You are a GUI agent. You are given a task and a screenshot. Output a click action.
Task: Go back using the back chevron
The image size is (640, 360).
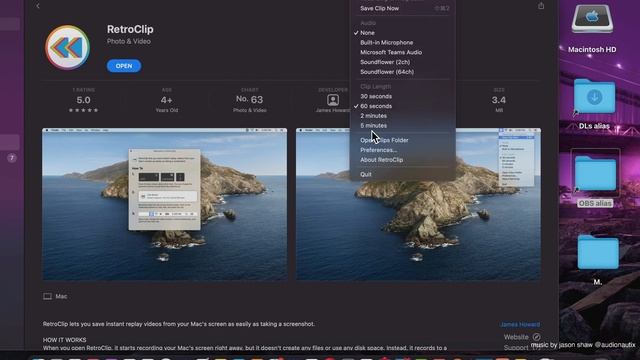coord(38,6)
